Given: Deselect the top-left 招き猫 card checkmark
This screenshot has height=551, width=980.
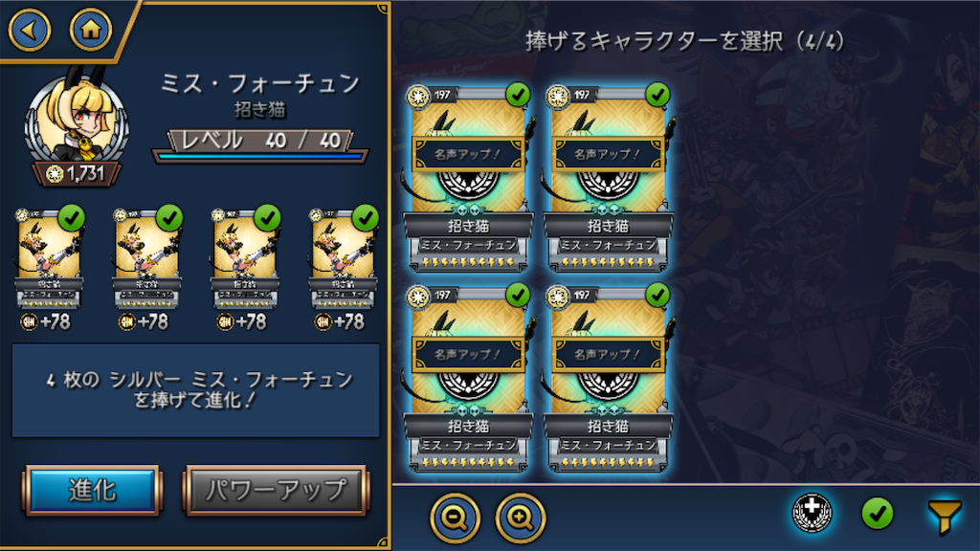Looking at the screenshot, I should [x=518, y=95].
